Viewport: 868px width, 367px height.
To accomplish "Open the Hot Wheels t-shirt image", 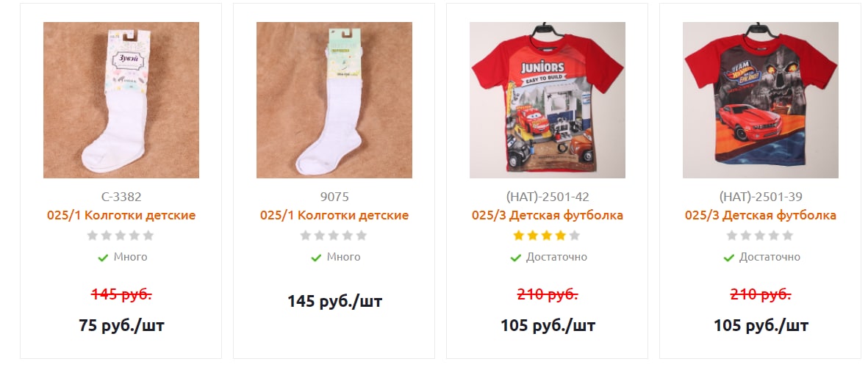I will click(761, 100).
